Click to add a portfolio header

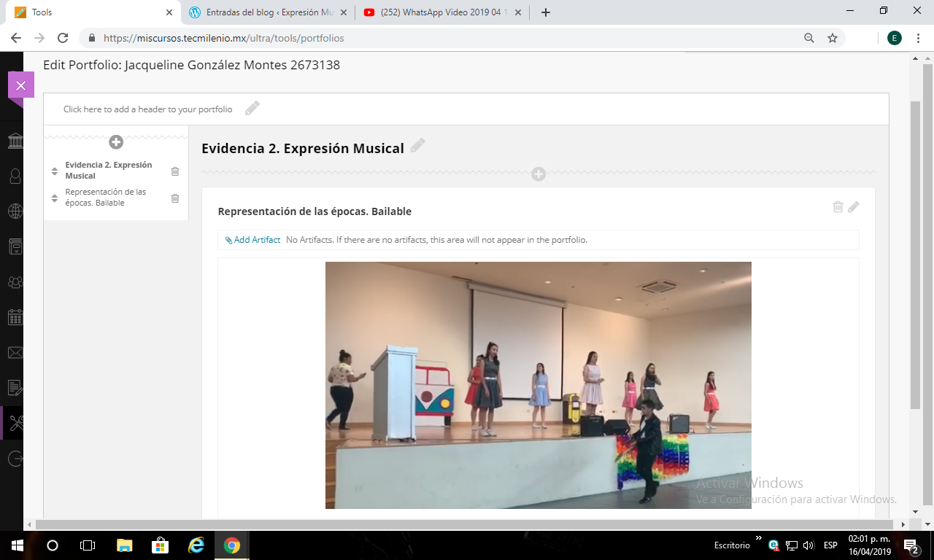point(148,109)
